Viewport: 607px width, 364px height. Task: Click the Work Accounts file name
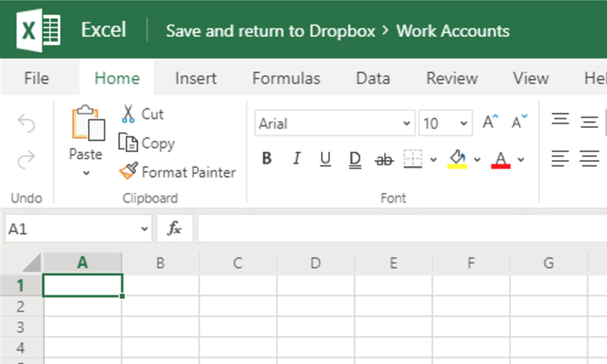[x=453, y=31]
